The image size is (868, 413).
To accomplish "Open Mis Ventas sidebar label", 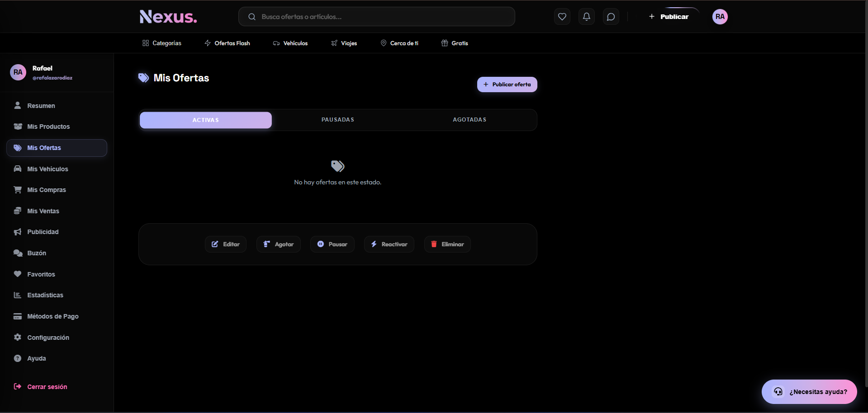I will (43, 211).
